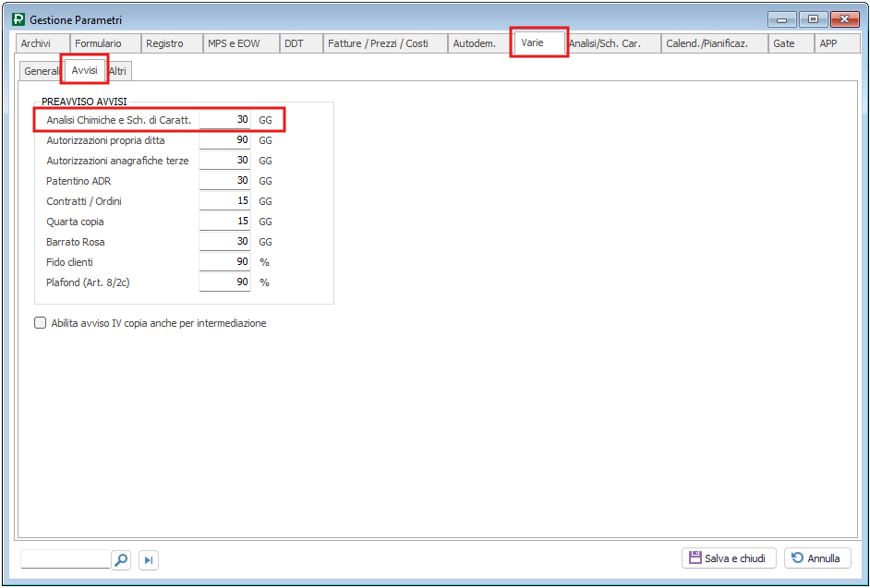870x588 pixels.
Task: Click the magnifier search icon
Action: (x=121, y=559)
